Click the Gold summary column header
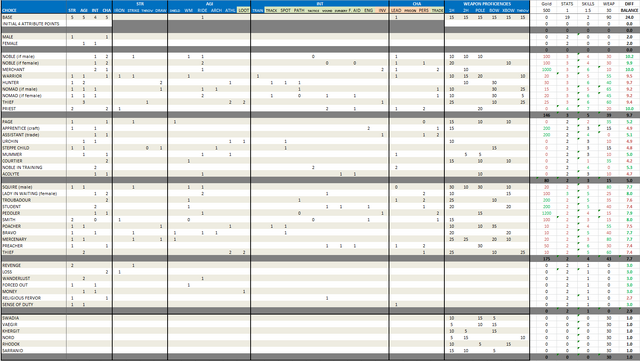Screen dimensions: 640x361 [547, 4]
